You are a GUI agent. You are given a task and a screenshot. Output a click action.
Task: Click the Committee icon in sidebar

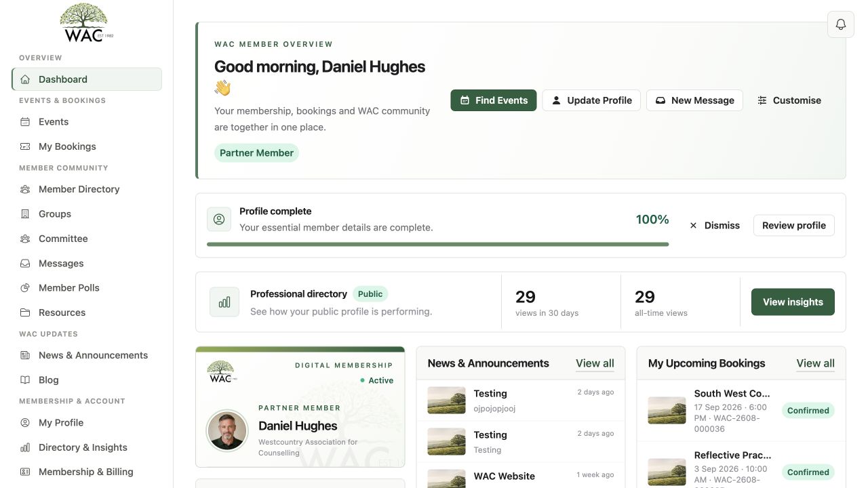tap(25, 239)
